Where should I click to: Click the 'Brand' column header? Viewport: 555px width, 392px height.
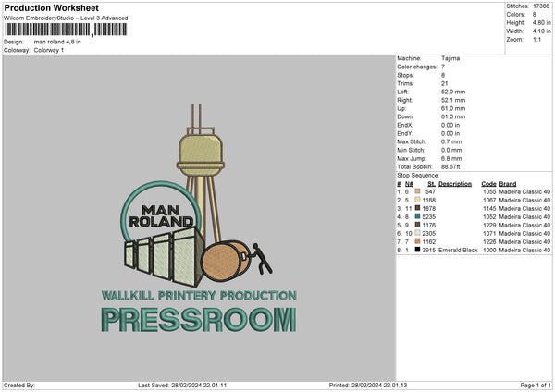click(508, 184)
